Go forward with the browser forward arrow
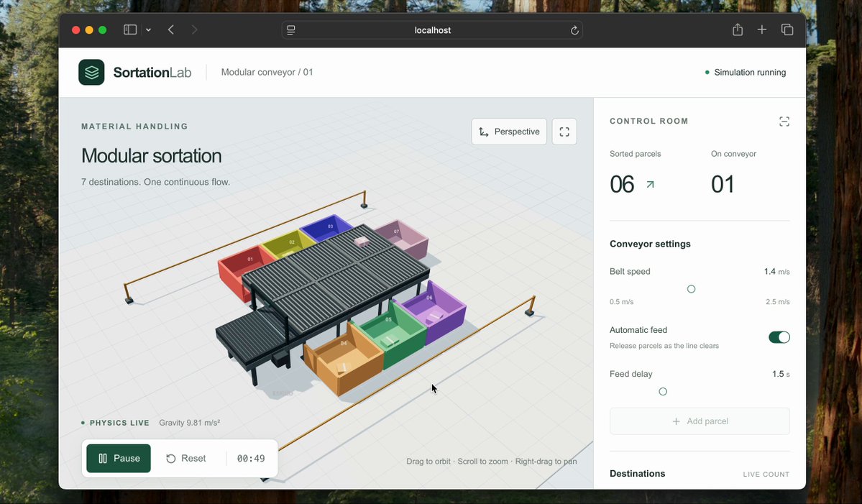This screenshot has width=862, height=504. click(194, 29)
